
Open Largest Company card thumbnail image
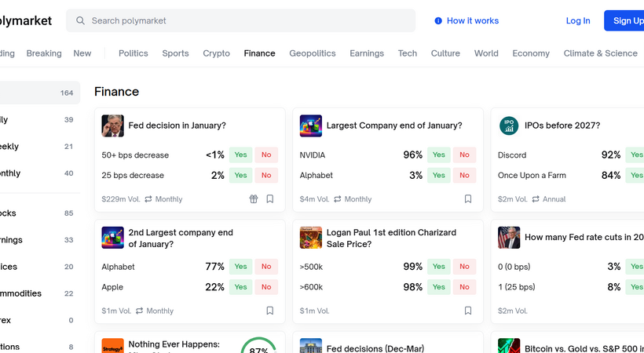coord(311,126)
